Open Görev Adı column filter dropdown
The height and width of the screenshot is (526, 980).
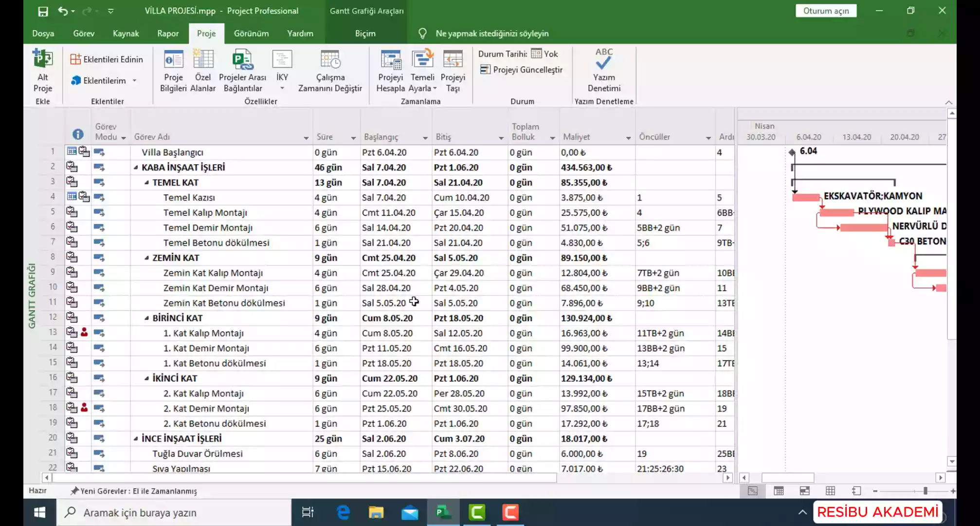coord(306,138)
